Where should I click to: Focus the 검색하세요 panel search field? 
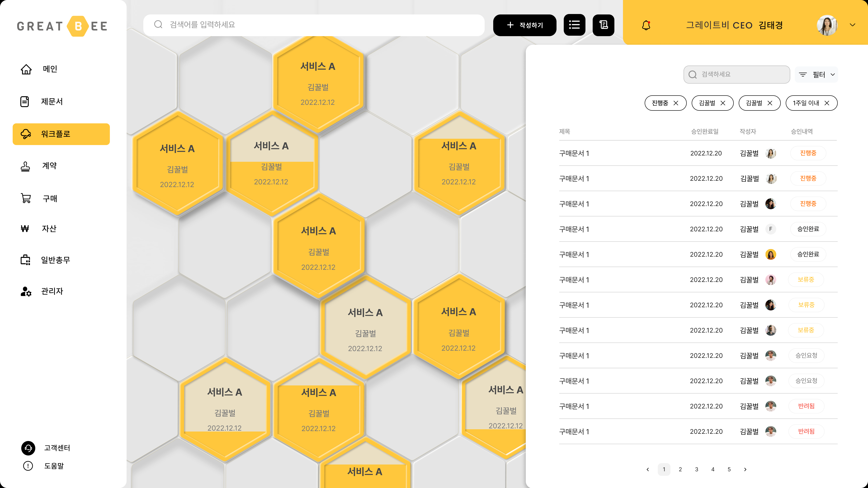pyautogui.click(x=737, y=74)
